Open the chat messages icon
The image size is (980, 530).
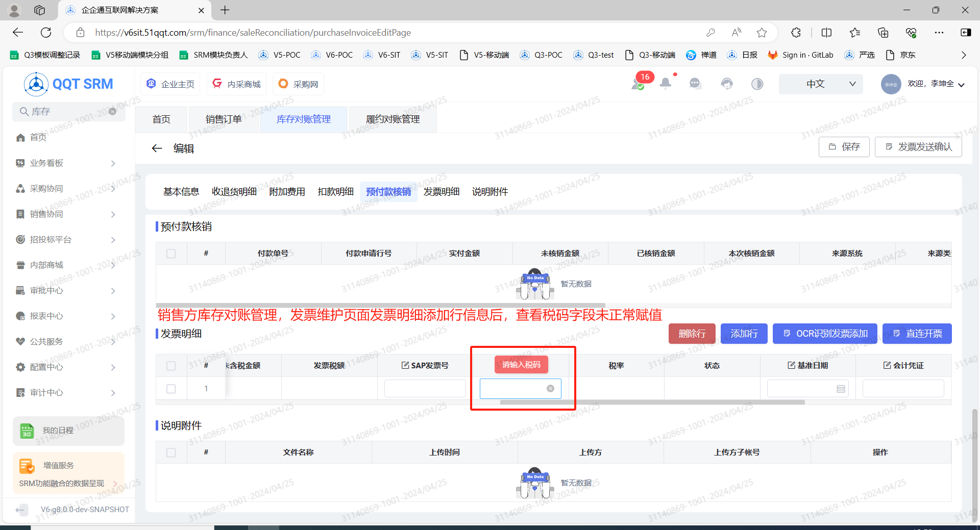click(695, 83)
